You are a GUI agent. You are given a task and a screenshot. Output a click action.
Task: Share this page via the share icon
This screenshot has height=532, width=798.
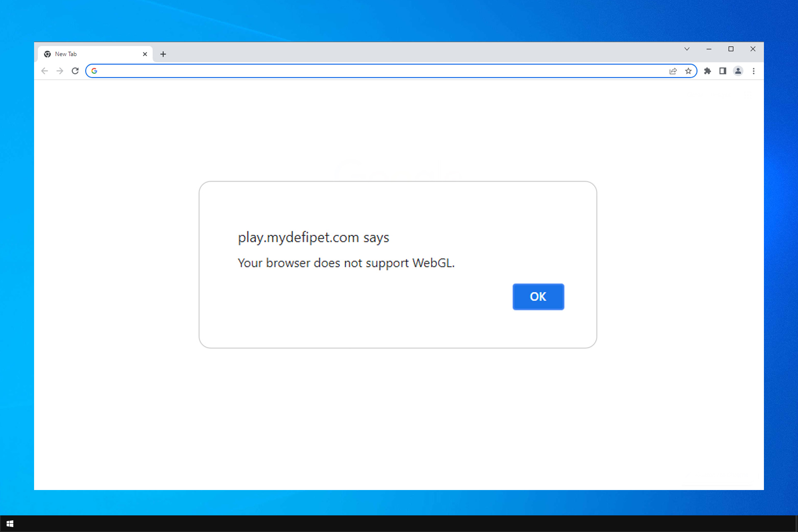[x=673, y=71]
